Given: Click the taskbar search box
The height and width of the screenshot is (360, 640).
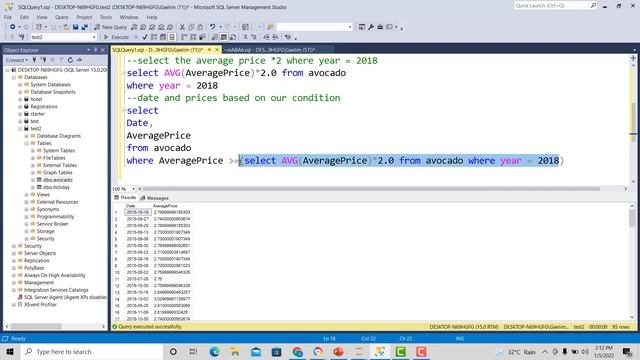Looking at the screenshot, I should 92,352.
